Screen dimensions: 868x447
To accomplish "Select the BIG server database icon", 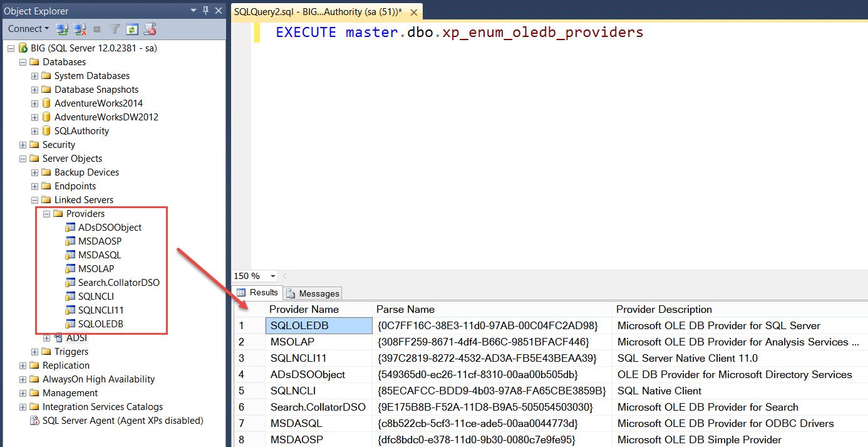I will tap(23, 48).
